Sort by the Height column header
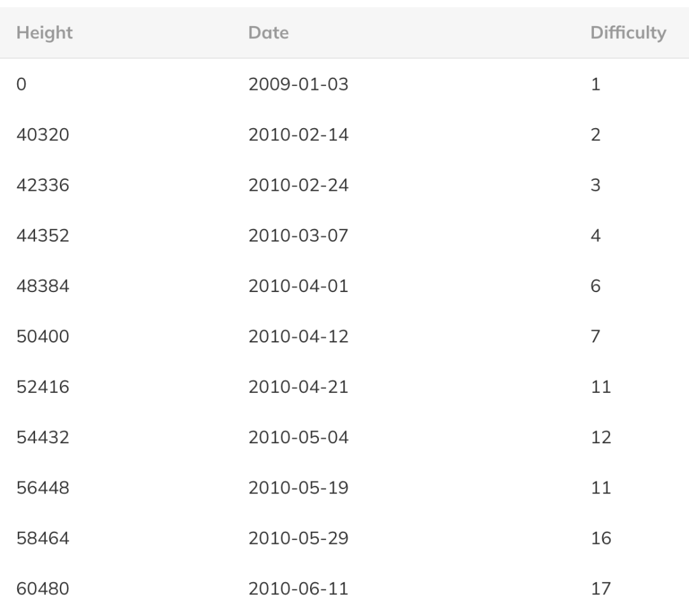Screen dimensions: 689x616 click(x=45, y=33)
